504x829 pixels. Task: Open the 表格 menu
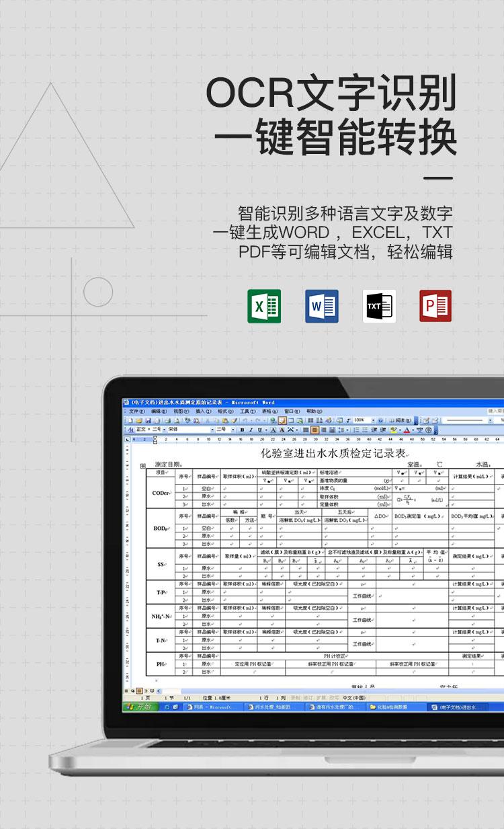tap(269, 411)
